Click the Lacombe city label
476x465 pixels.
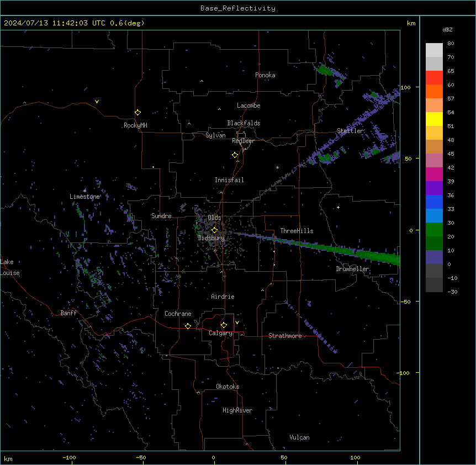(248, 105)
